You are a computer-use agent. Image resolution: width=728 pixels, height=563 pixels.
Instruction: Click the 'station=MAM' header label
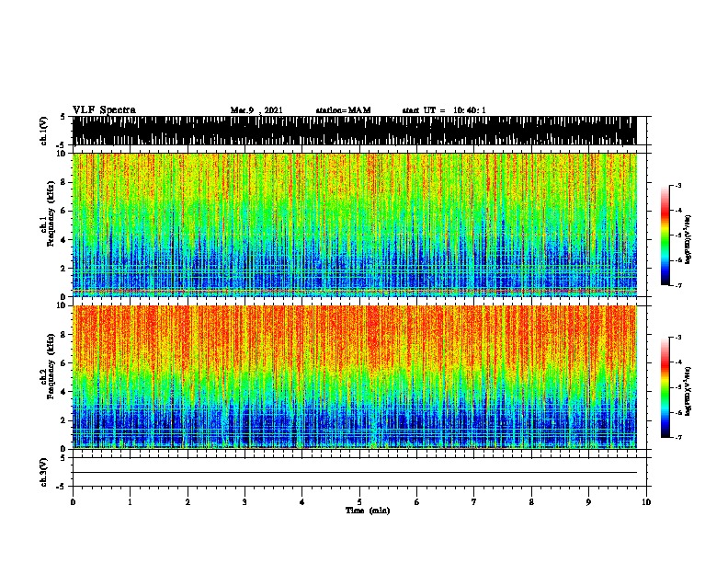(x=343, y=110)
